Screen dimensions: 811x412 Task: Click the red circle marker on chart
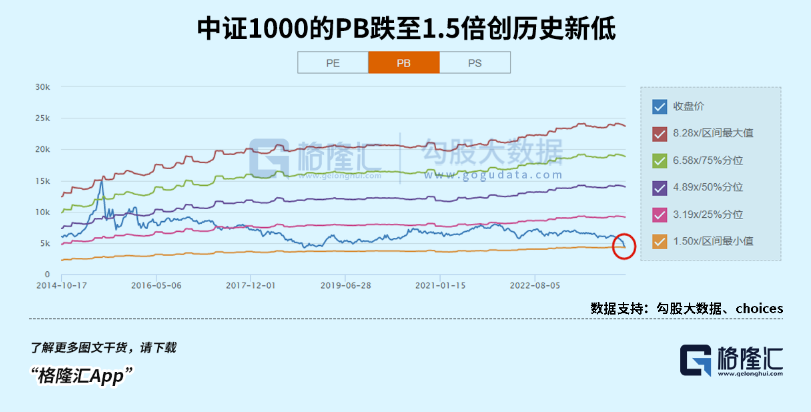[x=624, y=244]
